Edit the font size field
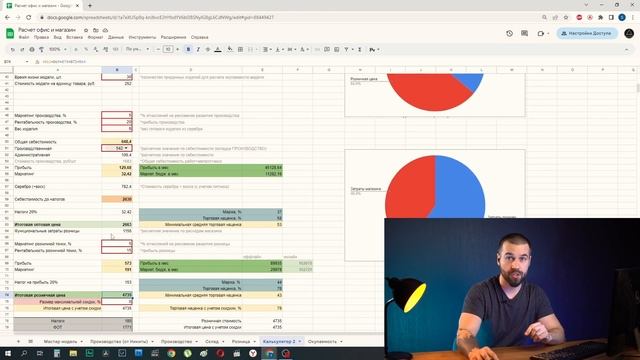Image resolution: width=640 pixels, height=360 pixels. click(168, 49)
